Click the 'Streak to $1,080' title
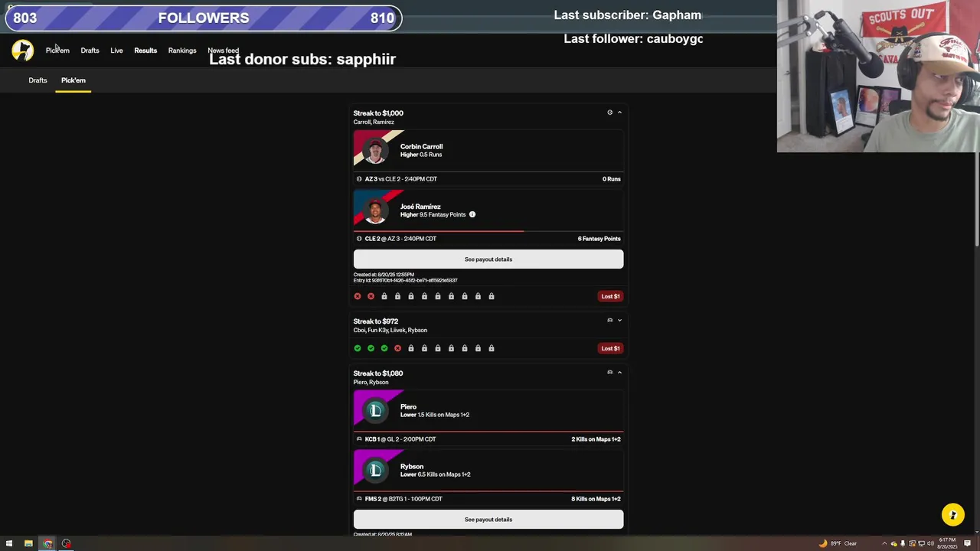Image resolution: width=980 pixels, height=551 pixels. point(377,373)
